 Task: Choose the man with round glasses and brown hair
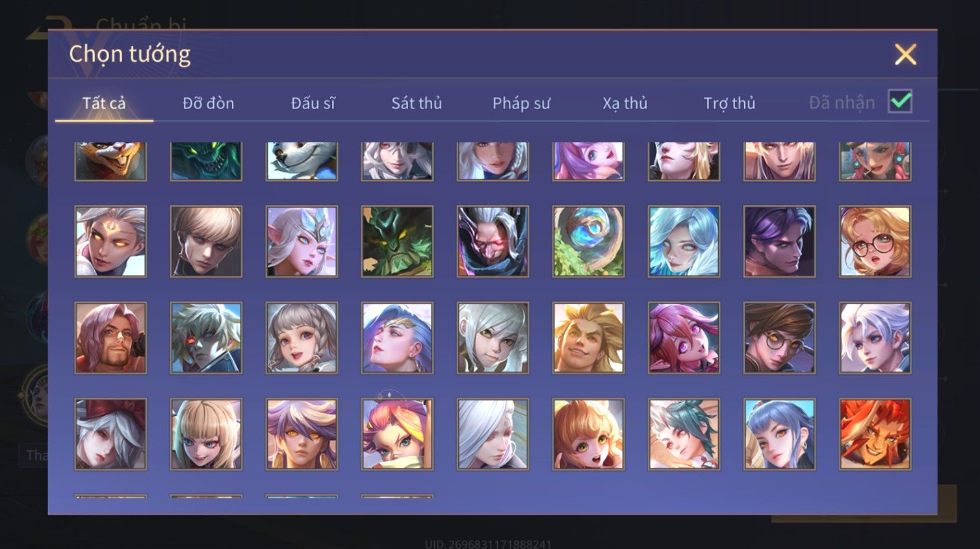pos(779,338)
